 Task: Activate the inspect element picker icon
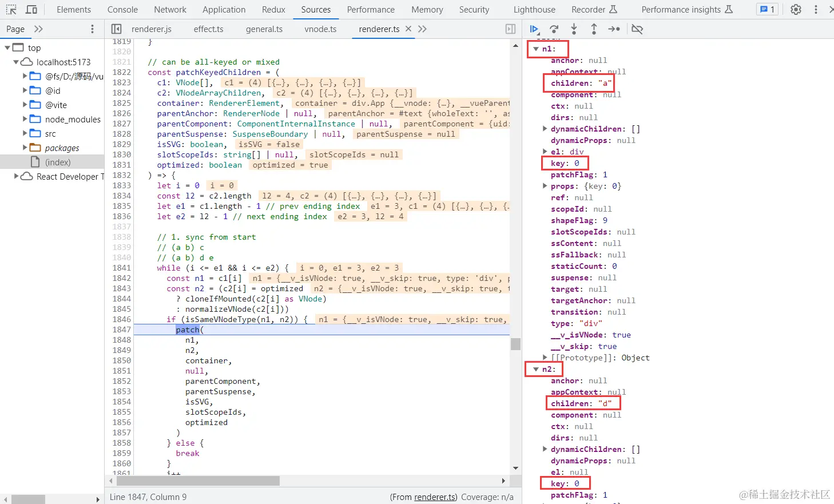11,10
